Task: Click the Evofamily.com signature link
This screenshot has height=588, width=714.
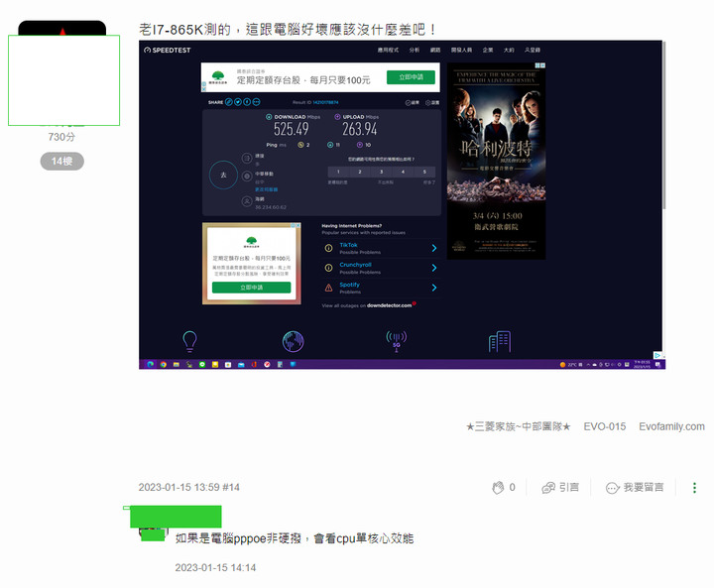Action: point(671,426)
